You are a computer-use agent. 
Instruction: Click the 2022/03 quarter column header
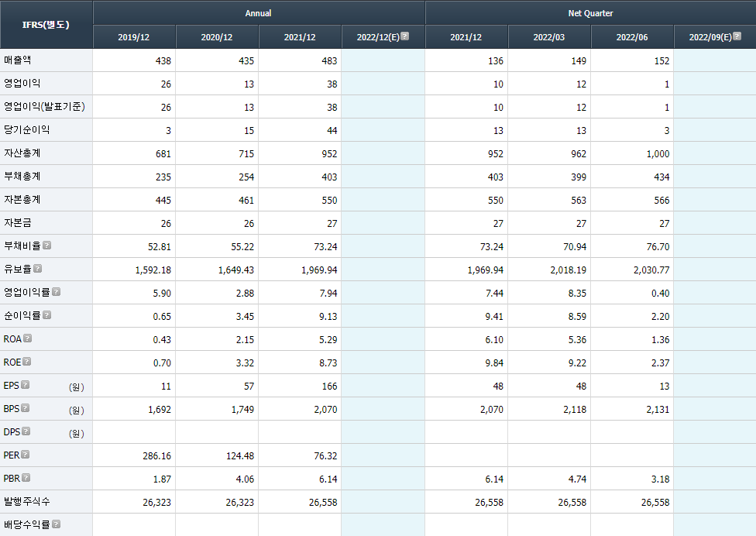click(x=548, y=37)
